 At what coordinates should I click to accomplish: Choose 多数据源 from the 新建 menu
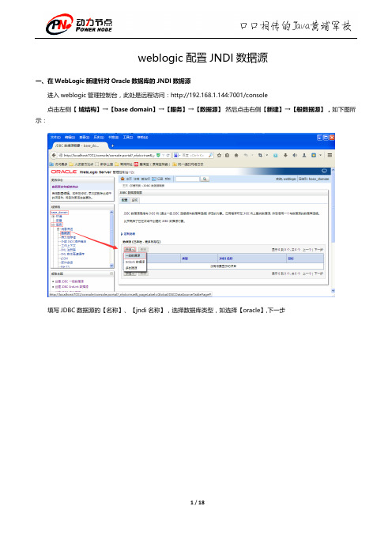point(135,268)
